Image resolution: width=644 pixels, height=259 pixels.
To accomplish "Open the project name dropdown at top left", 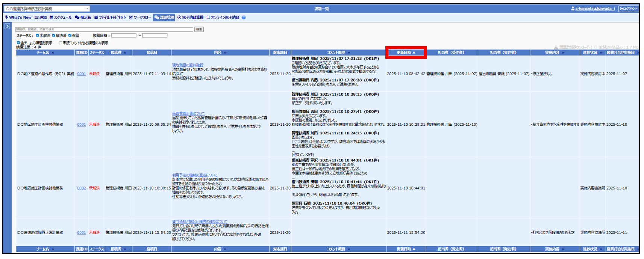I will click(47, 9).
